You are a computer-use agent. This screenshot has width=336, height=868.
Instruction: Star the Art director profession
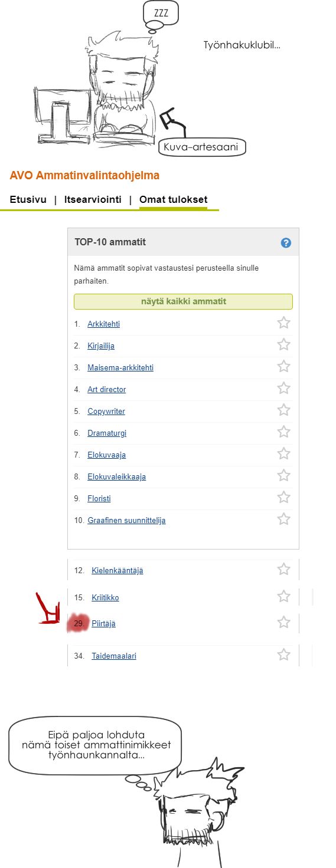point(284,388)
